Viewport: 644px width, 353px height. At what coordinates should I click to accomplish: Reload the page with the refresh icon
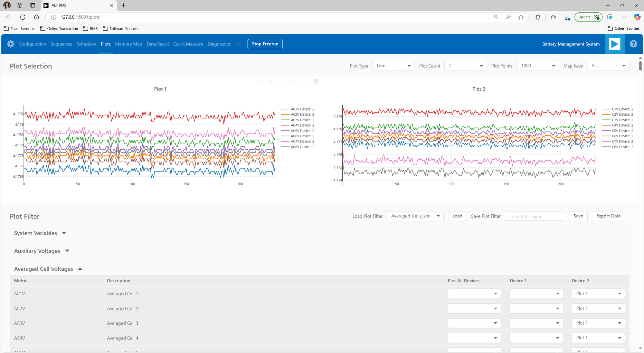pyautogui.click(x=23, y=17)
